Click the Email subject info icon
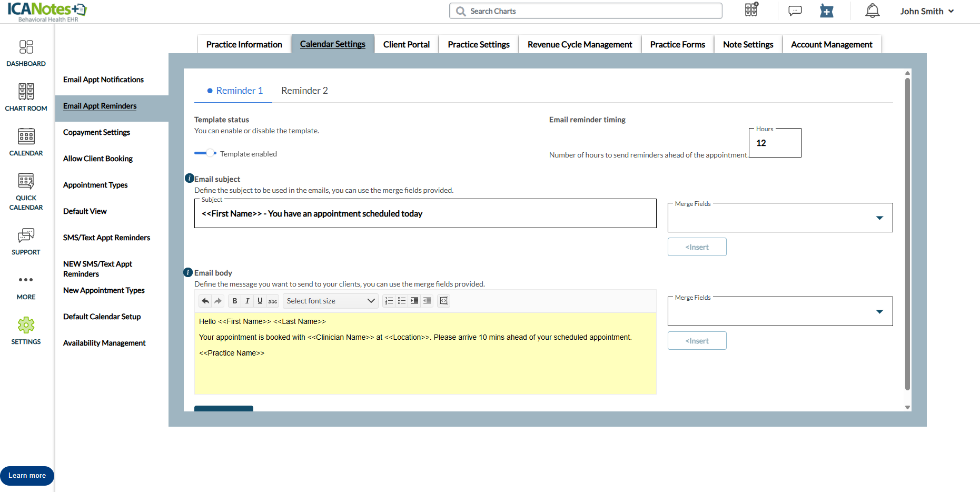 190,179
